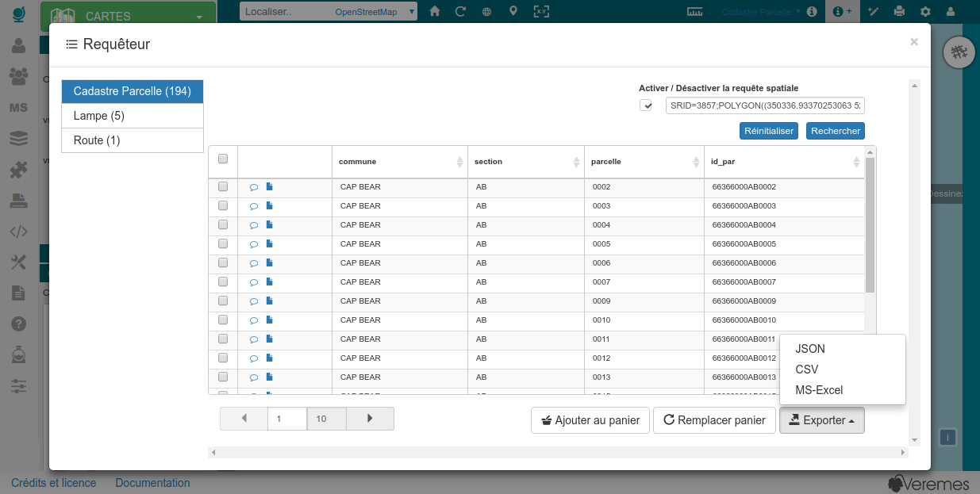
Task: Click the refresh map icon in top toolbar
Action: pos(460,11)
